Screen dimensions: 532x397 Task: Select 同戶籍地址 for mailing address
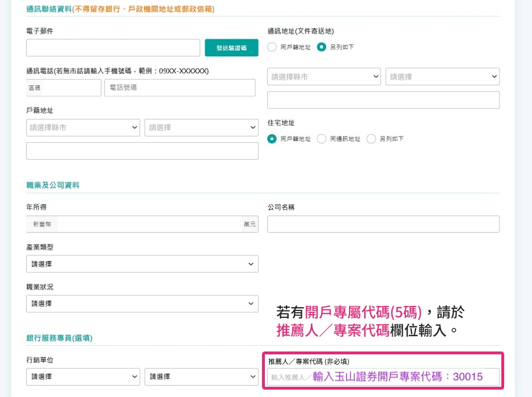click(272, 47)
